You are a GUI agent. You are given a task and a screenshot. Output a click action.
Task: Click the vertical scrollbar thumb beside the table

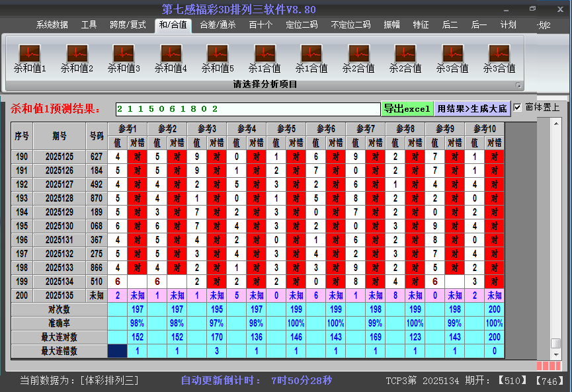pyautogui.click(x=556, y=344)
